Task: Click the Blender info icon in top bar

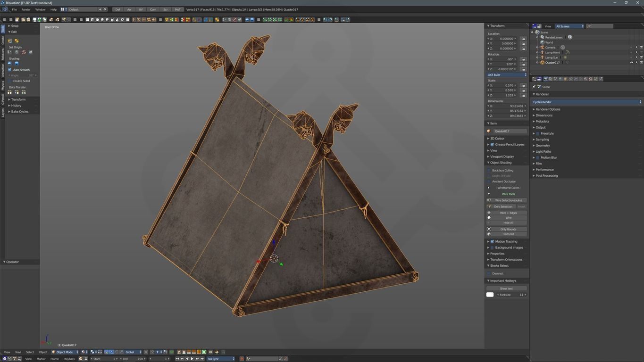Action: pyautogui.click(x=5, y=9)
